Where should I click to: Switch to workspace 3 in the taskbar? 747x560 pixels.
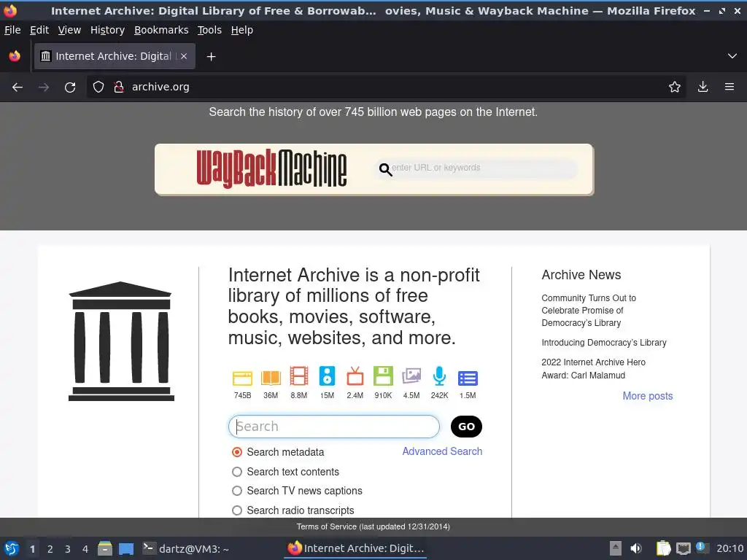[x=68, y=549]
